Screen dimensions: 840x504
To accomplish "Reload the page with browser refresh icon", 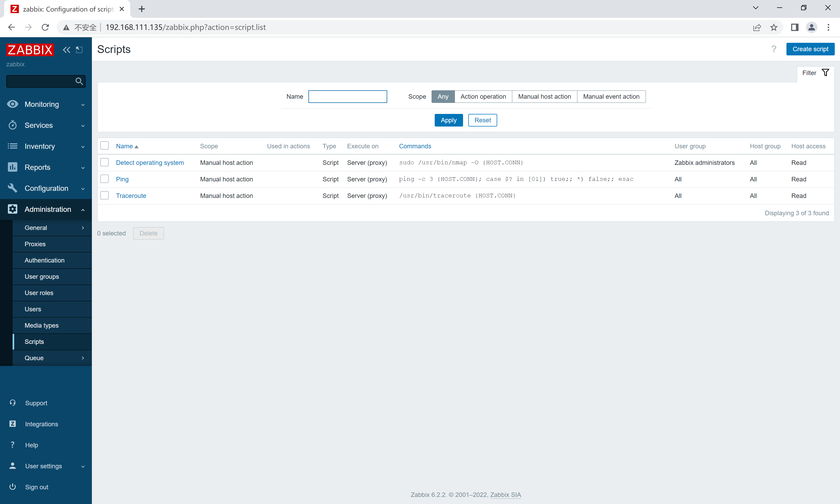I will [45, 27].
